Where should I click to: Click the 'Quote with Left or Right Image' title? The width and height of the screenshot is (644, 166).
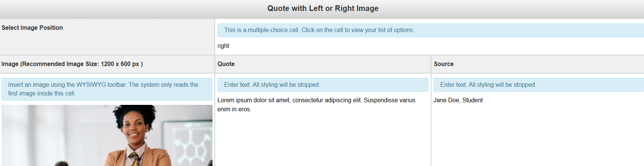tap(323, 8)
